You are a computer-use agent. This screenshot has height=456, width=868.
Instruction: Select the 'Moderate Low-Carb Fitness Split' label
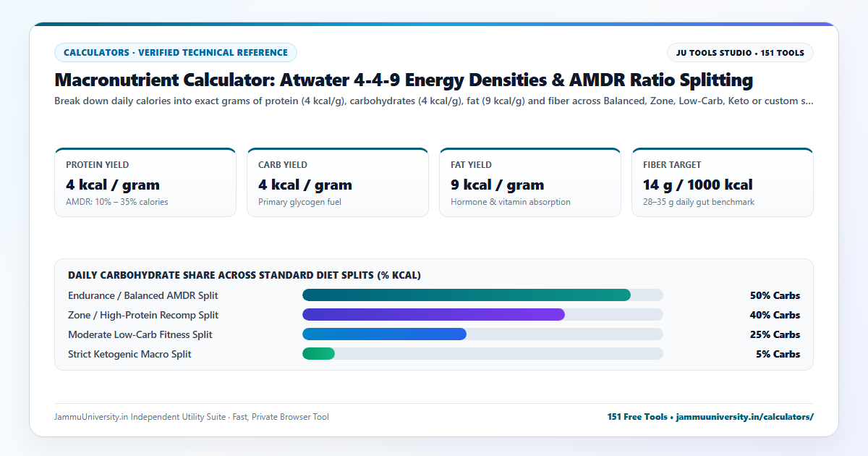(140, 334)
